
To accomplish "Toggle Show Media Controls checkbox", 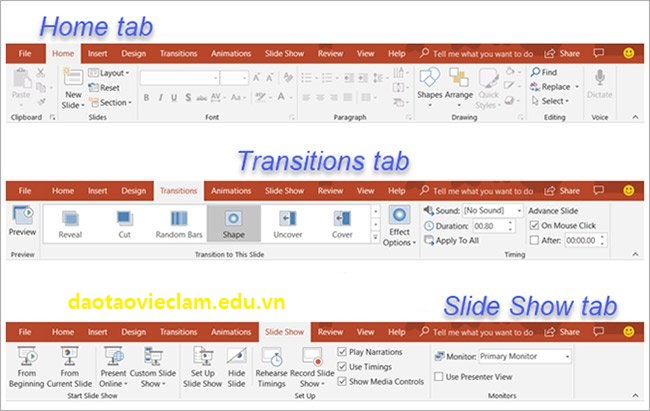I will [x=342, y=381].
